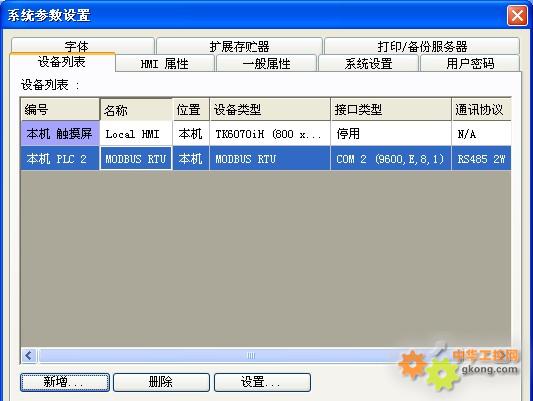Switch to the 字体 tab
The image size is (533, 401).
click(x=82, y=46)
